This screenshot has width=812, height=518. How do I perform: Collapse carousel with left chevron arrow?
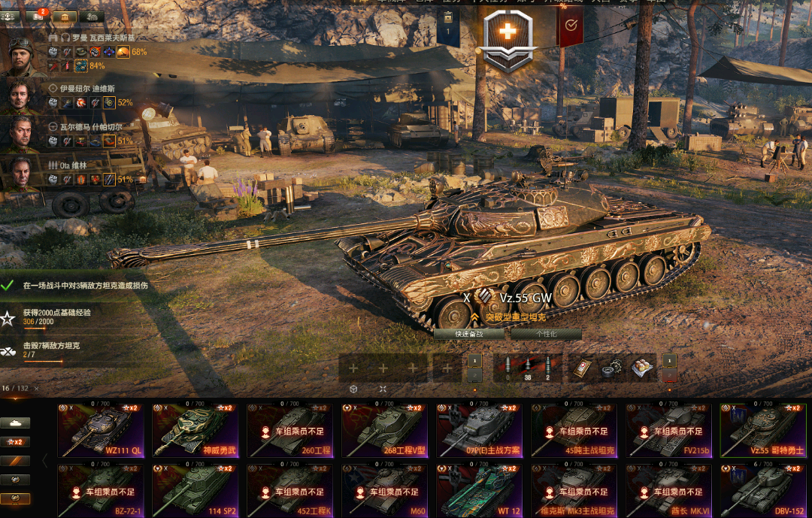tap(45, 461)
